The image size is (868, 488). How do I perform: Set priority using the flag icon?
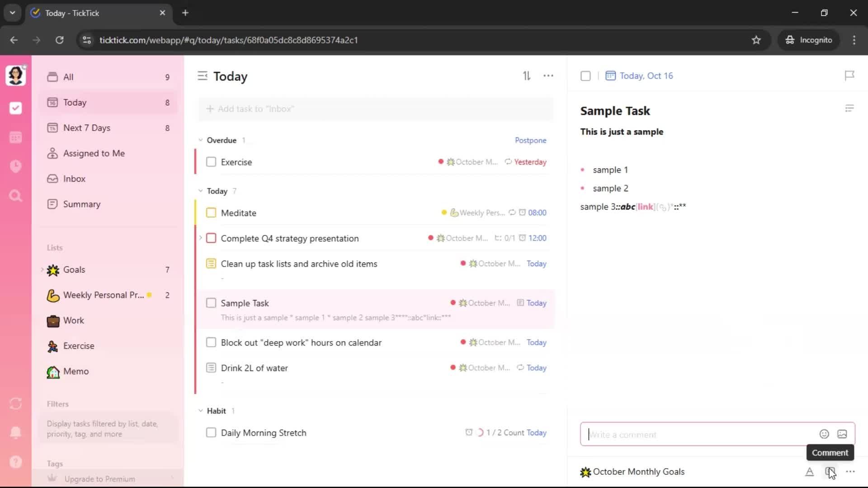pos(849,75)
